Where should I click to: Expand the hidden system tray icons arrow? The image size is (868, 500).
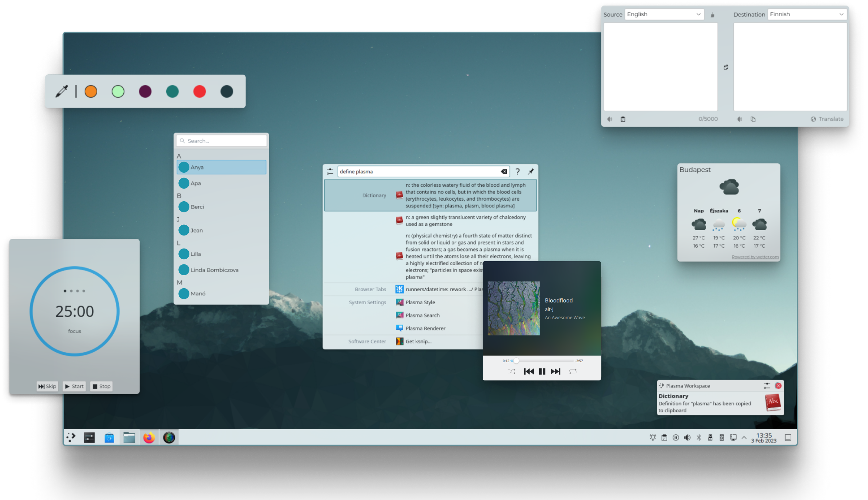tap(744, 437)
